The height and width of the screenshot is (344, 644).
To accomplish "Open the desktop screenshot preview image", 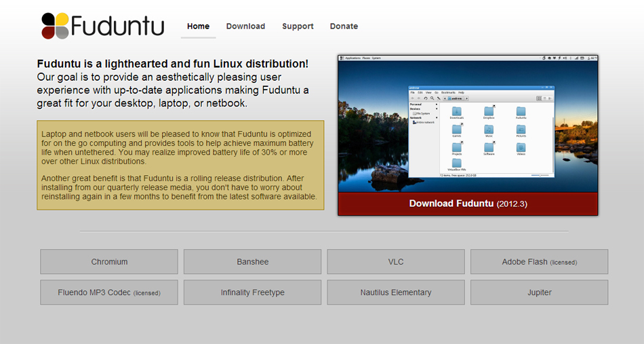I will click(x=468, y=123).
